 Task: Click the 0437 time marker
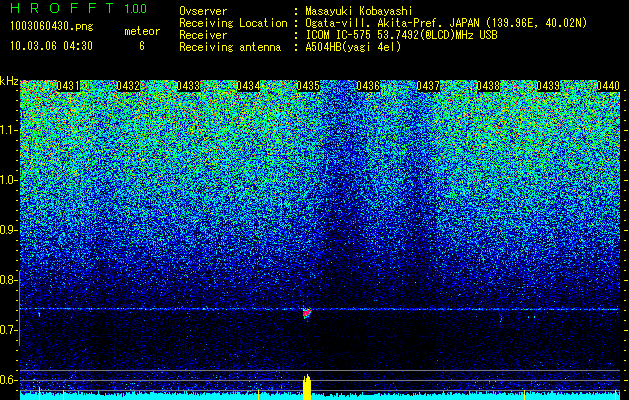click(x=428, y=86)
